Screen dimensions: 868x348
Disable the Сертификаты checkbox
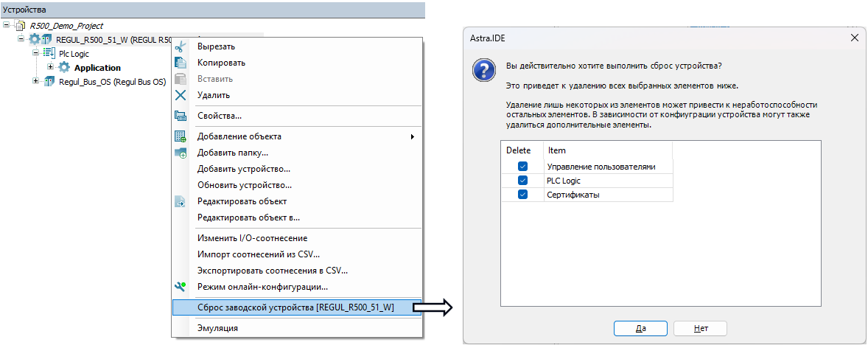522,195
